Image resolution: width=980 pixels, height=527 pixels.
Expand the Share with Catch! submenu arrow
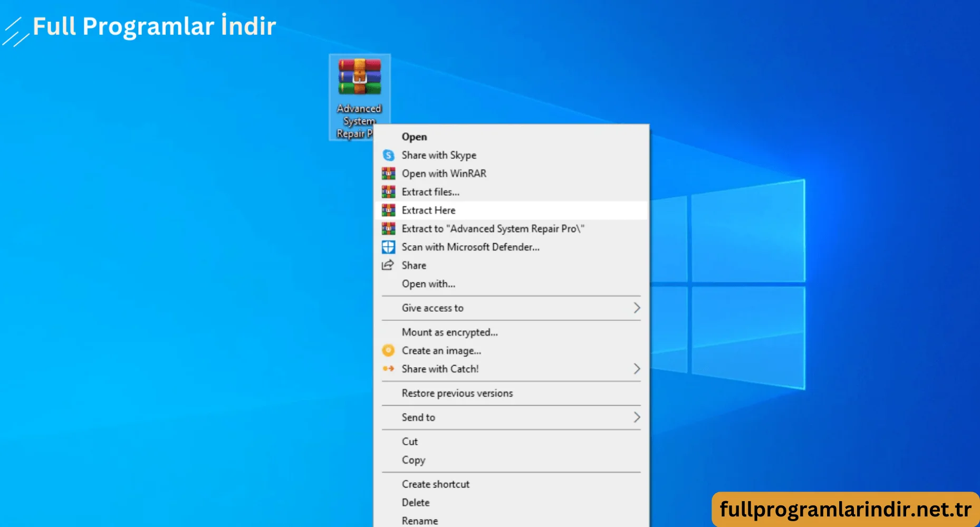pyautogui.click(x=637, y=369)
